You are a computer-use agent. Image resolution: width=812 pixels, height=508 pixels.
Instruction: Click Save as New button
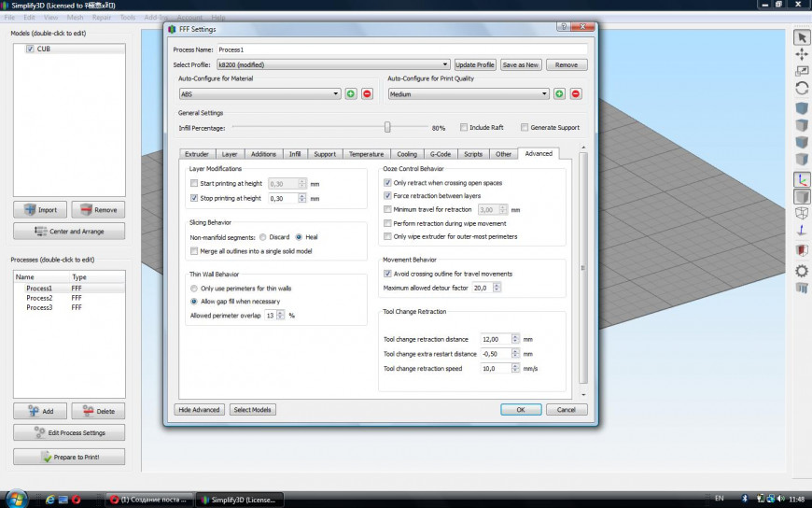(x=521, y=64)
